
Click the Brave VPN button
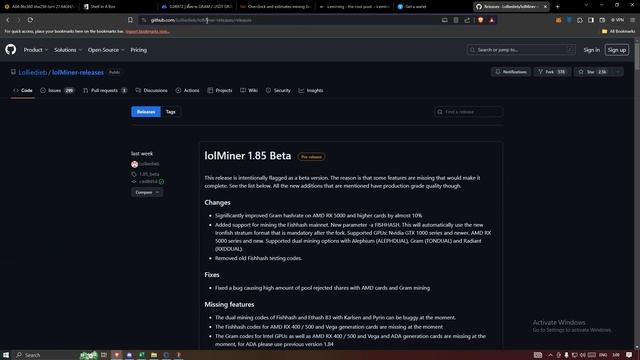[x=618, y=20]
